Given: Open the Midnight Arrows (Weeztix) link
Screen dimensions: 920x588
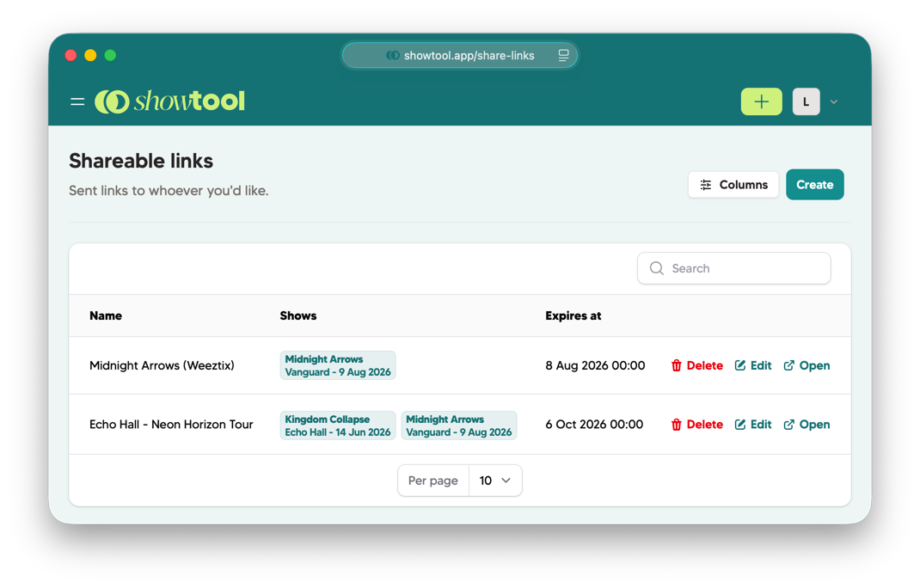Looking at the screenshot, I should (807, 365).
